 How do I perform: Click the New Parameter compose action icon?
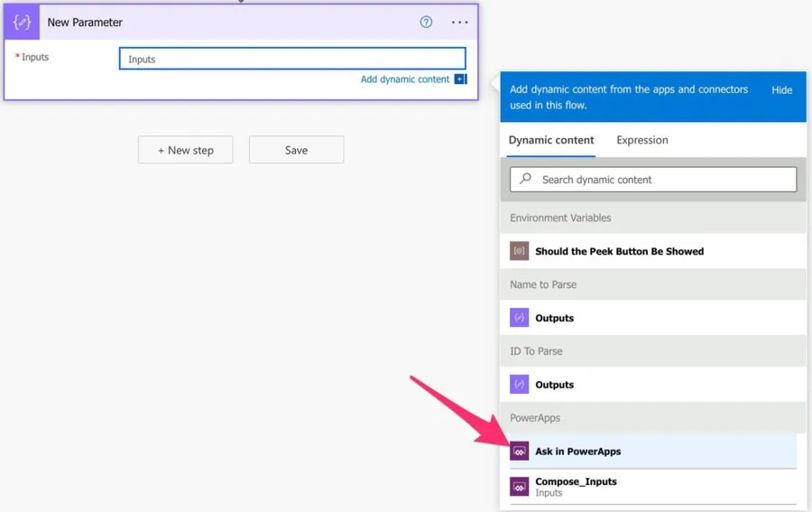[x=22, y=23]
